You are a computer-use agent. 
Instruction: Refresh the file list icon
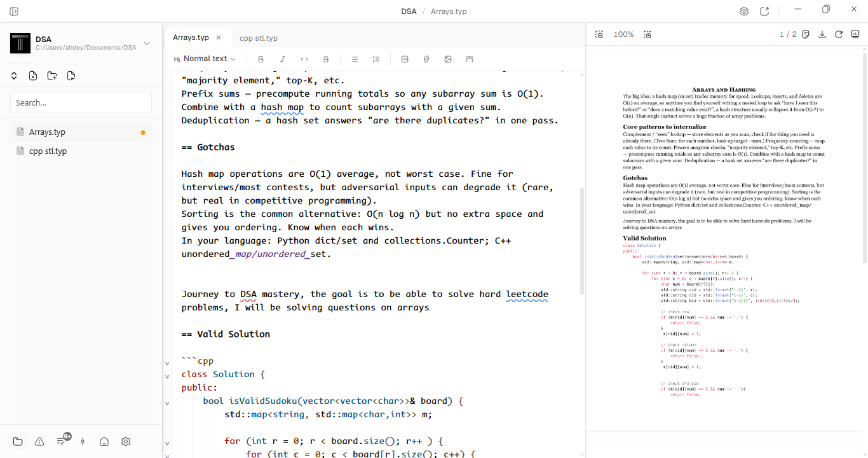click(x=71, y=76)
